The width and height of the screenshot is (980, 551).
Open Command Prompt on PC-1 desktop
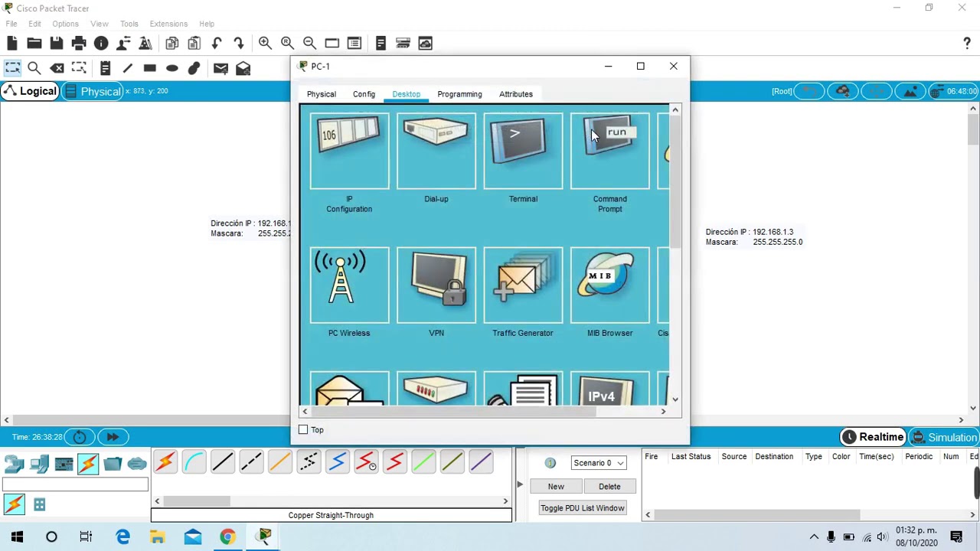tap(609, 151)
